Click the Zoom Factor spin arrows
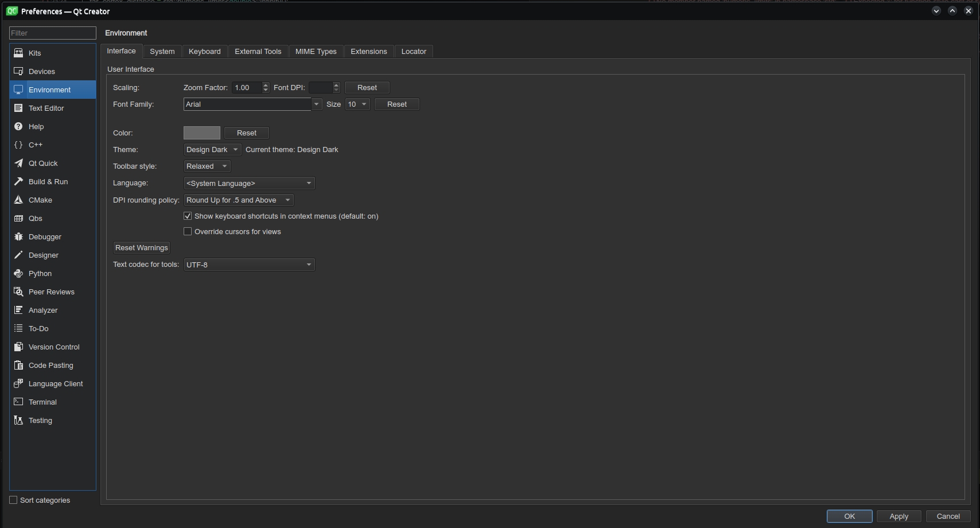The height and width of the screenshot is (528, 980). (x=266, y=87)
